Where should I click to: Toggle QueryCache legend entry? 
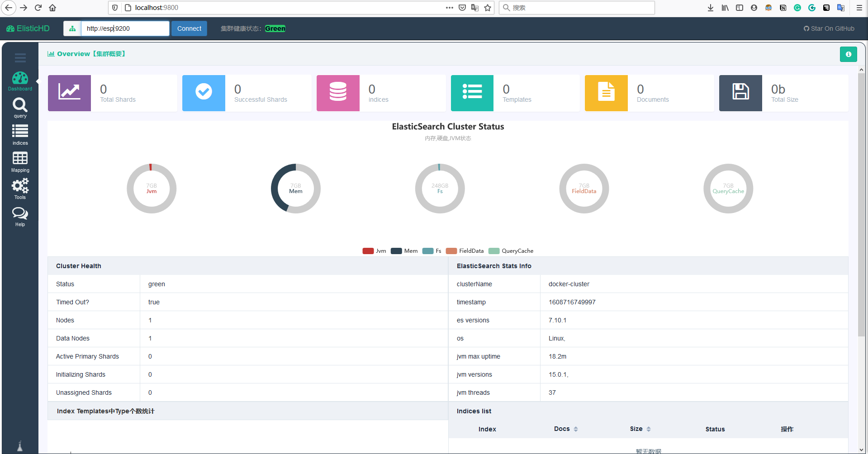[x=511, y=251]
